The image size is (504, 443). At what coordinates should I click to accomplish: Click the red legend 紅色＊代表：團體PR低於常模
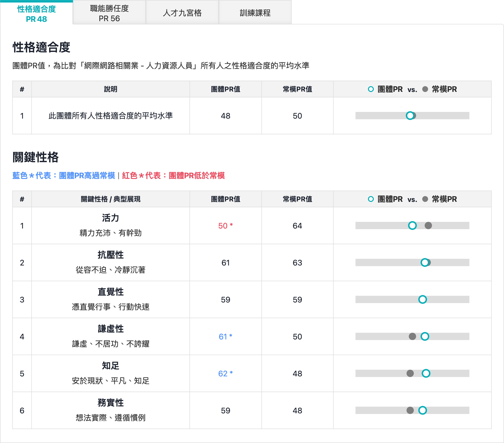pyautogui.click(x=173, y=175)
